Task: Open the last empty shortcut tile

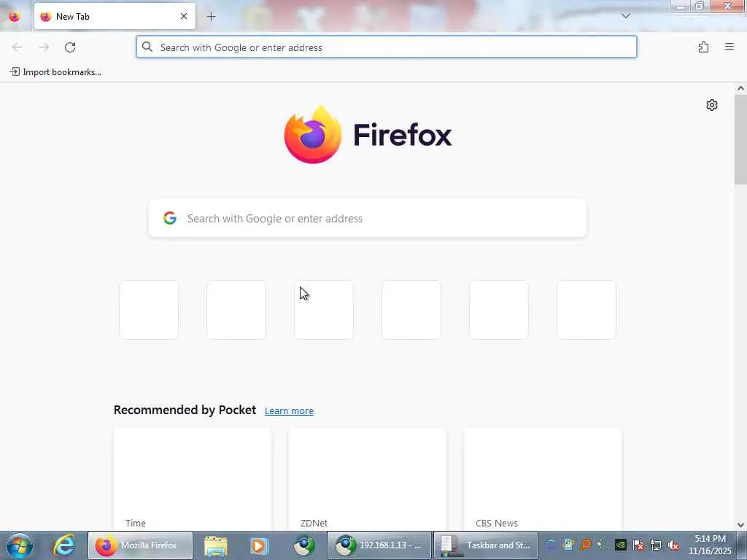Action: 587,309
